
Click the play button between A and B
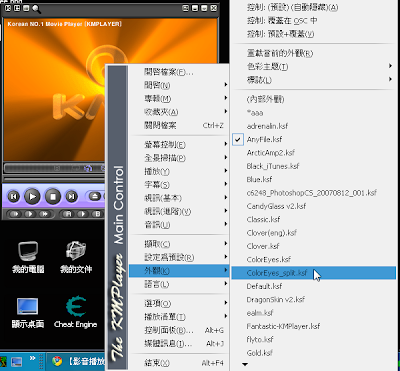[83, 214]
